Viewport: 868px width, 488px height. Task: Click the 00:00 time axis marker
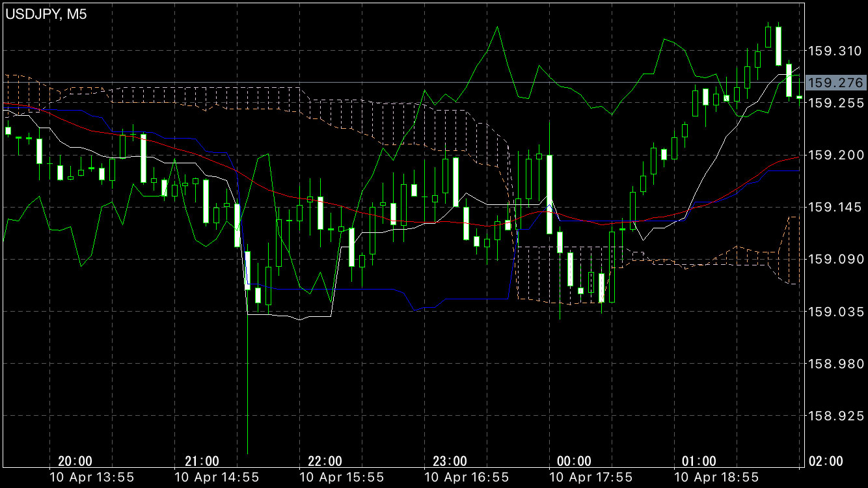[x=575, y=461]
